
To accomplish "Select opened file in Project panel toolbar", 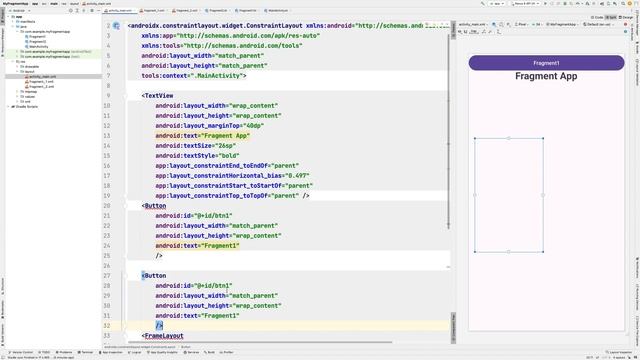I will tap(71, 11).
